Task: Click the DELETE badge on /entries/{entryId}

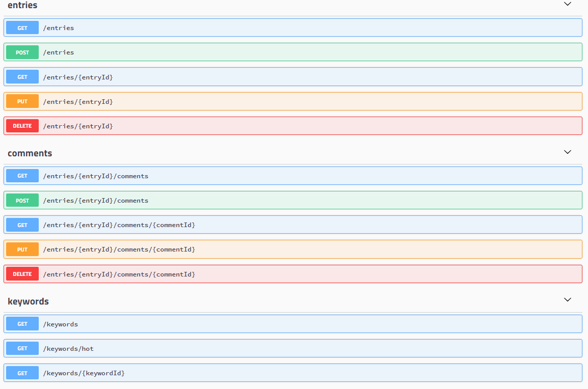Action: click(22, 126)
